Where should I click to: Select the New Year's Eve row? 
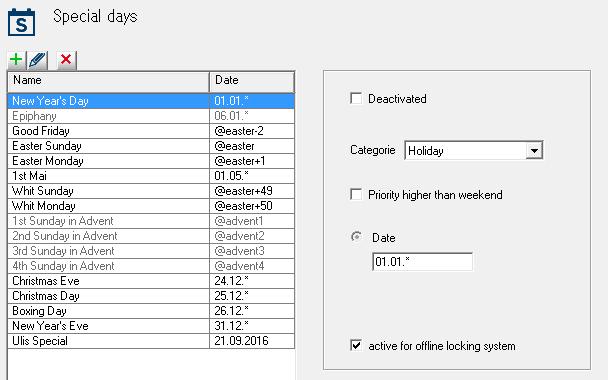pyautogui.click(x=151, y=326)
